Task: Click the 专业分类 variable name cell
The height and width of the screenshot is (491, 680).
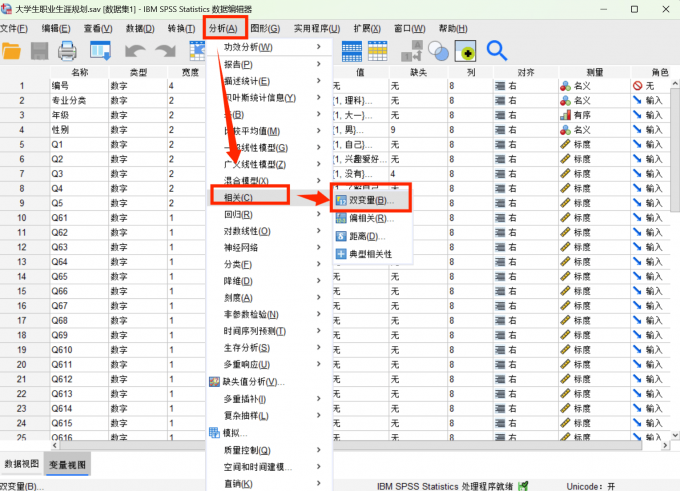Action: (79, 101)
